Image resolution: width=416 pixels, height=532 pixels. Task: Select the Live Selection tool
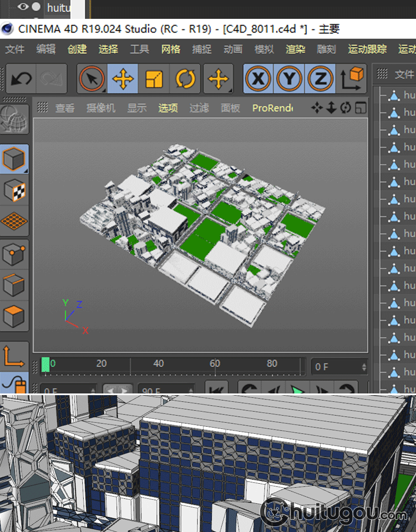[92, 79]
